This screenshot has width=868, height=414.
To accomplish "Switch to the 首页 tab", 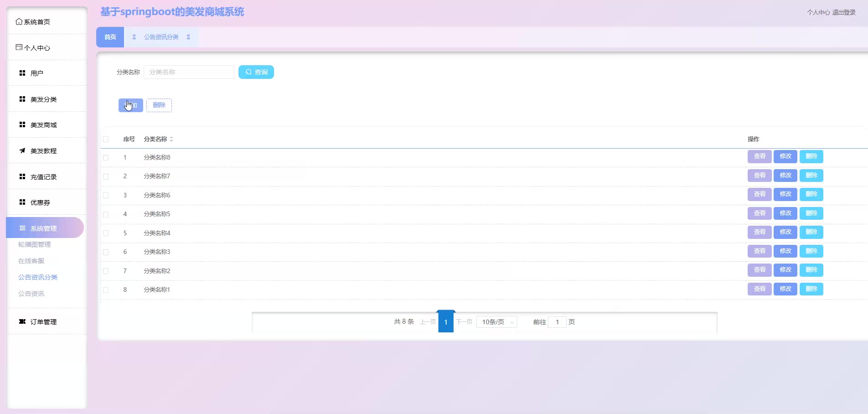I will (110, 37).
